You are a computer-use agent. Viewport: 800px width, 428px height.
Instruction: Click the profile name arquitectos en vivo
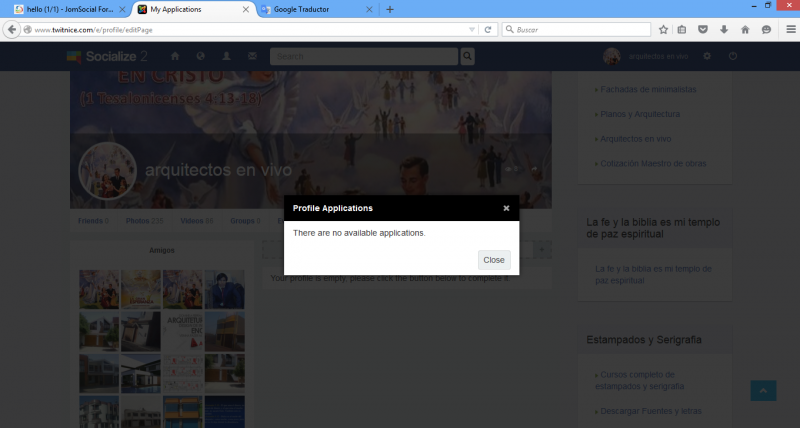(218, 170)
